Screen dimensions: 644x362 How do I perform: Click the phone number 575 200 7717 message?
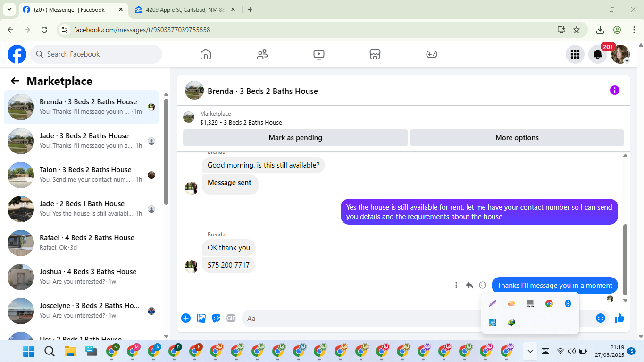tap(228, 265)
